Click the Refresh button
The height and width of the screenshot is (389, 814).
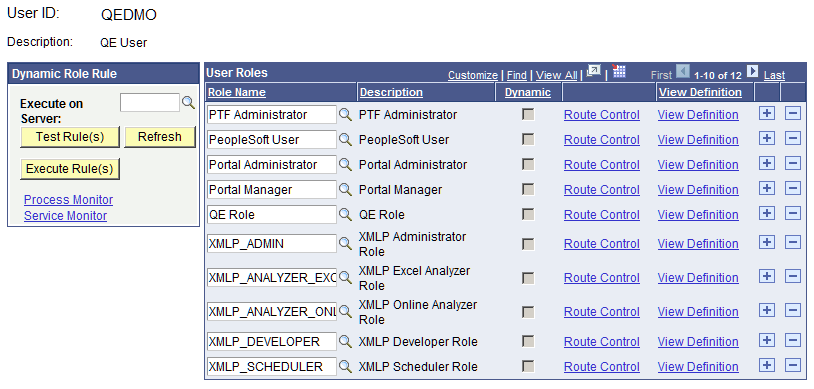click(x=160, y=137)
